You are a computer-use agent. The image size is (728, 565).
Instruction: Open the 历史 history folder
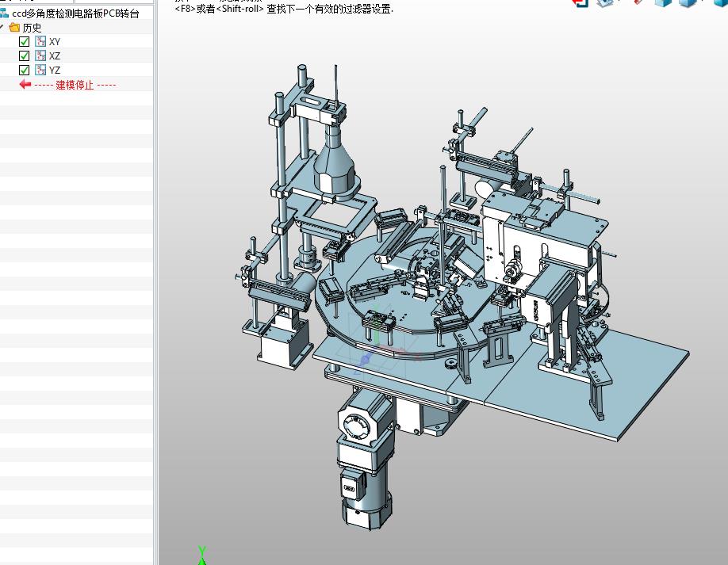[32, 28]
